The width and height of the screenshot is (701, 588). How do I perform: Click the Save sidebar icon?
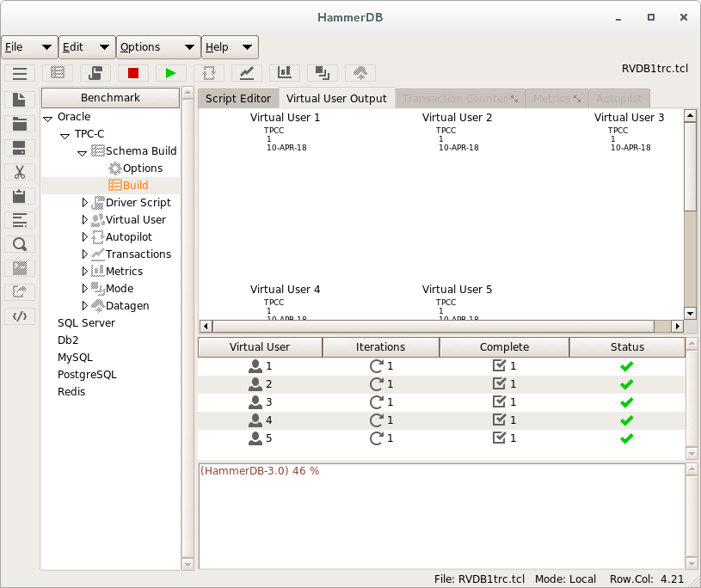tap(20, 148)
